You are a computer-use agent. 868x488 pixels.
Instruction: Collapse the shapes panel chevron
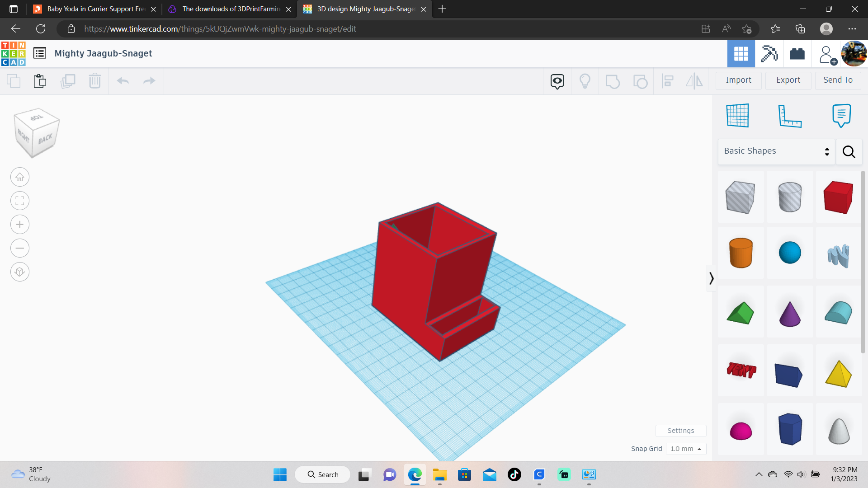pos(712,278)
